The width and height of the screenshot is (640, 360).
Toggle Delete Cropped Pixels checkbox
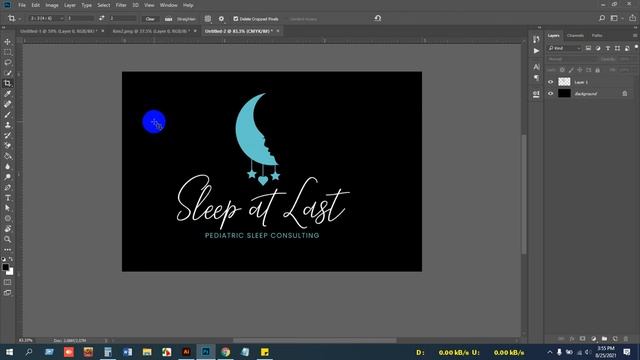[236, 19]
